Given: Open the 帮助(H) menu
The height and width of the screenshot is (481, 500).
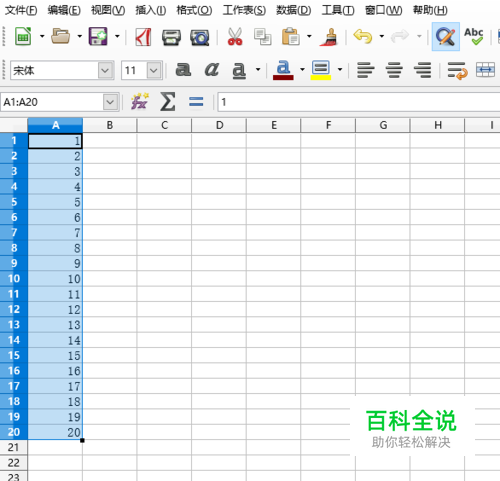Looking at the screenshot, I should (430, 10).
